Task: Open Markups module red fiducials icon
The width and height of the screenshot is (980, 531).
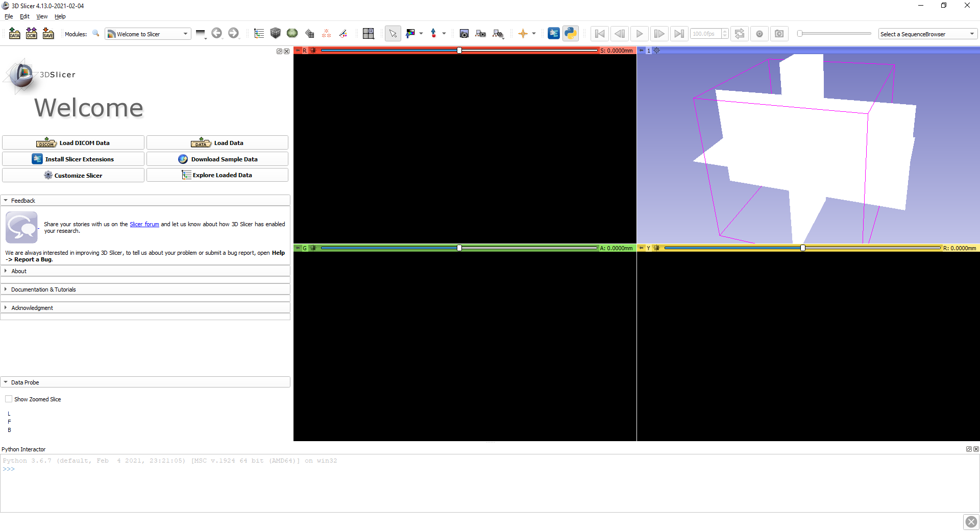Action: pos(326,34)
